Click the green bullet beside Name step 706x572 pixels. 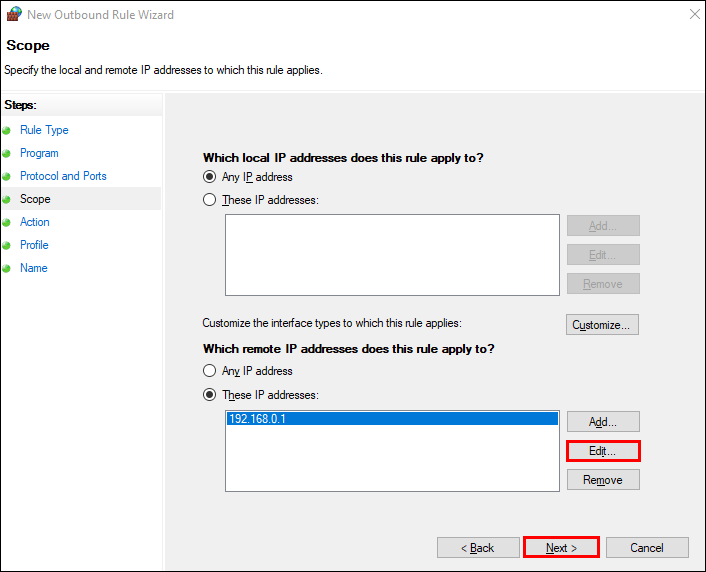pyautogui.click(x=7, y=269)
